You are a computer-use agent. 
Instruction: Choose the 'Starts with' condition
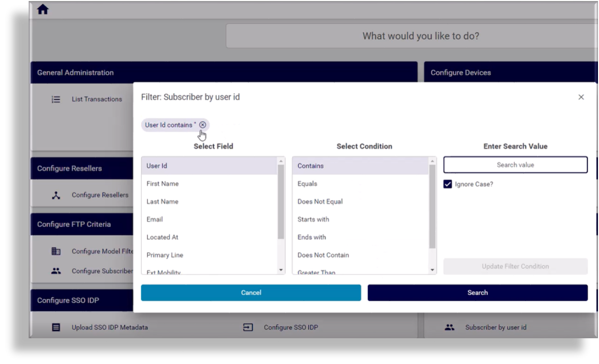313,220
